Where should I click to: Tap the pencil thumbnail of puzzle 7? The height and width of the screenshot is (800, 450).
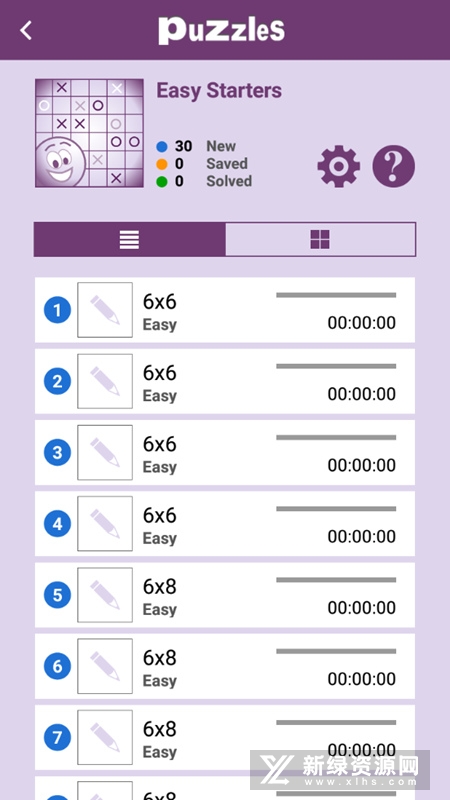point(105,737)
